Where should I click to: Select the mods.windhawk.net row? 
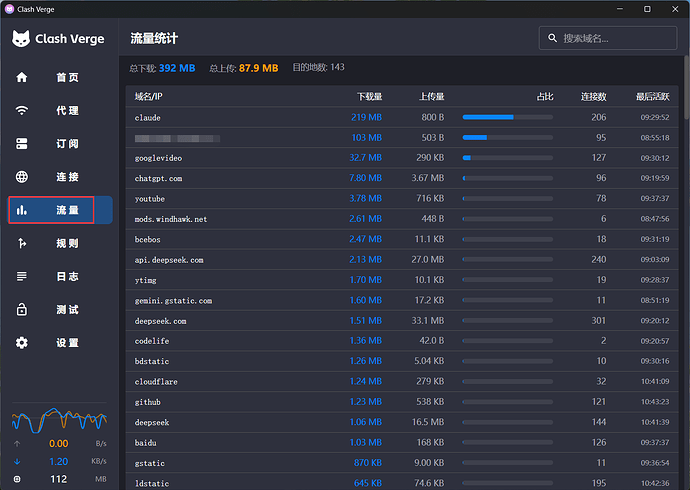click(x=402, y=219)
